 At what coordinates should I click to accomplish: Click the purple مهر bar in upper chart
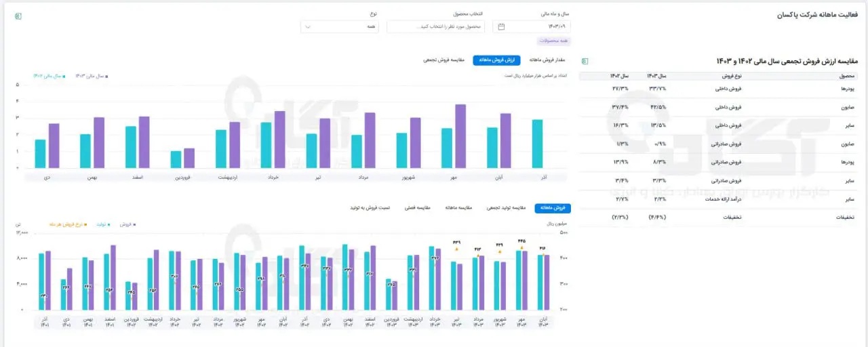click(460, 136)
